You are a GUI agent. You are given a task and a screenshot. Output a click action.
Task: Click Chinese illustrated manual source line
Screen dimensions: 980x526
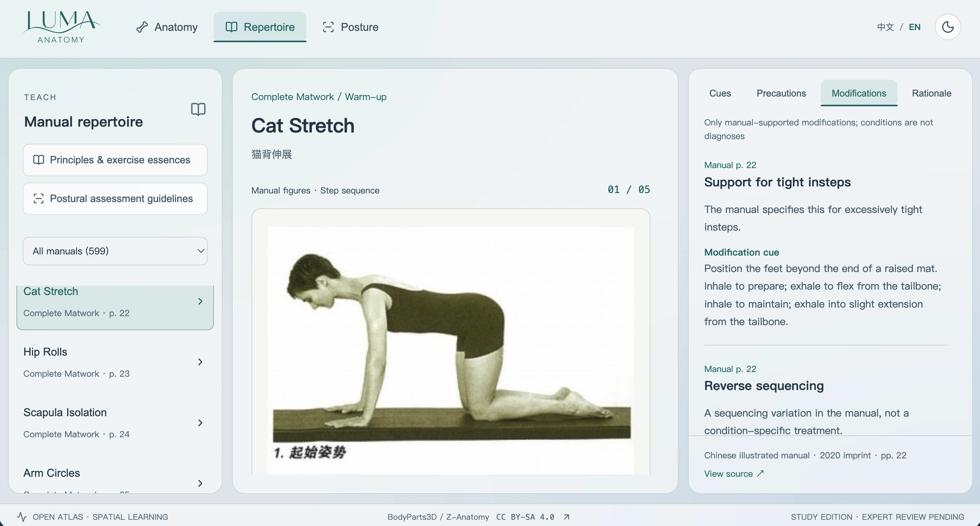(x=805, y=455)
